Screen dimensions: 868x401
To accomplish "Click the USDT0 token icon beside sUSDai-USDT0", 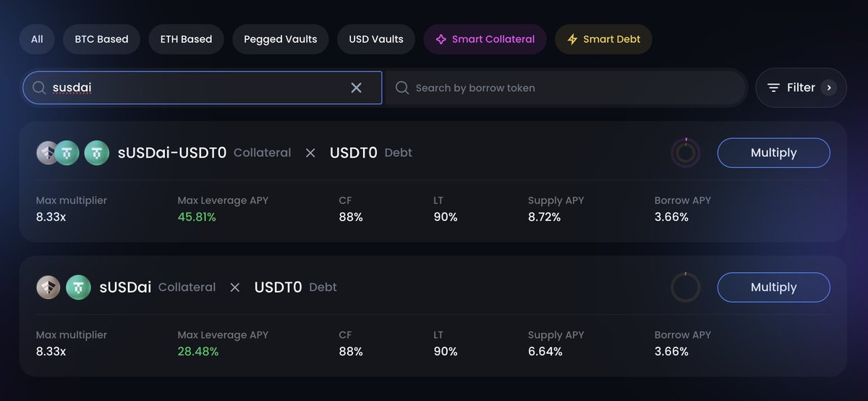I will [97, 153].
